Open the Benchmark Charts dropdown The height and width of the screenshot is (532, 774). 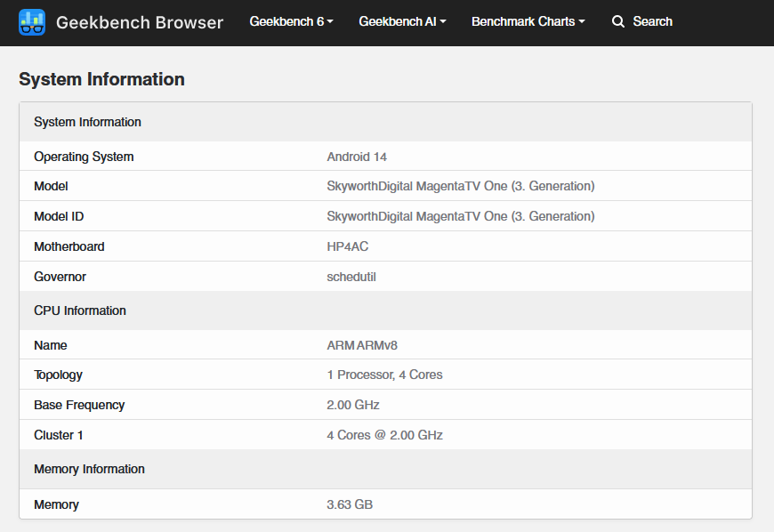(528, 21)
